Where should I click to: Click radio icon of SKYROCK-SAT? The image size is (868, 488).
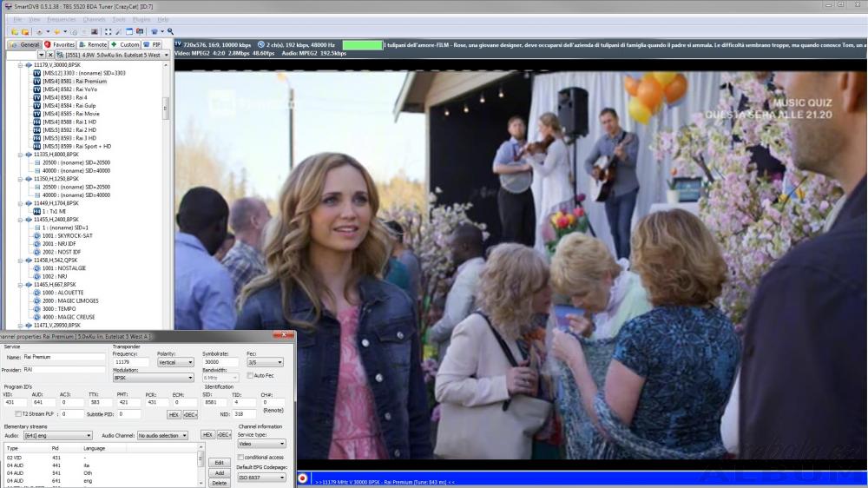coord(37,235)
